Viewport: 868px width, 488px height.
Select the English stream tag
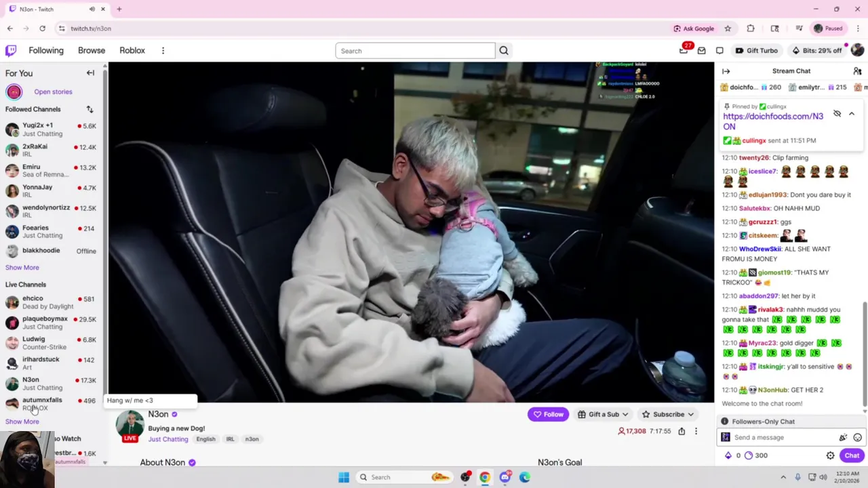tap(205, 439)
